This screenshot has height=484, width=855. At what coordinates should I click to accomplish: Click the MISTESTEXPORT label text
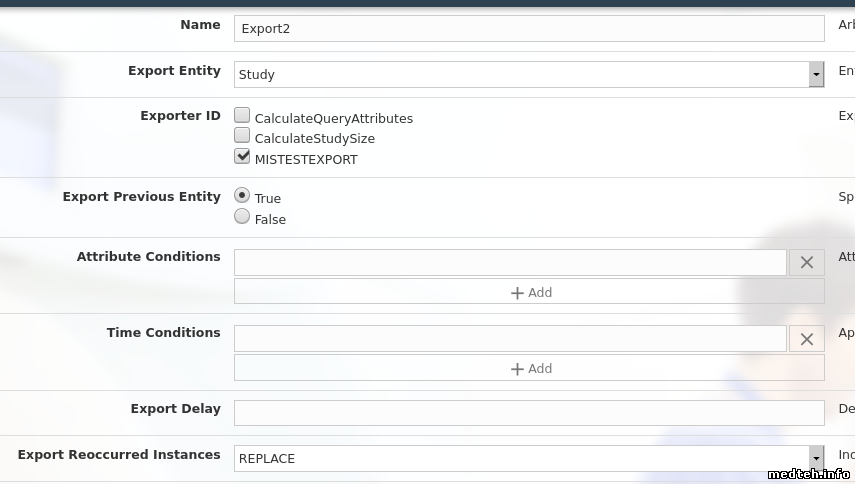306,160
